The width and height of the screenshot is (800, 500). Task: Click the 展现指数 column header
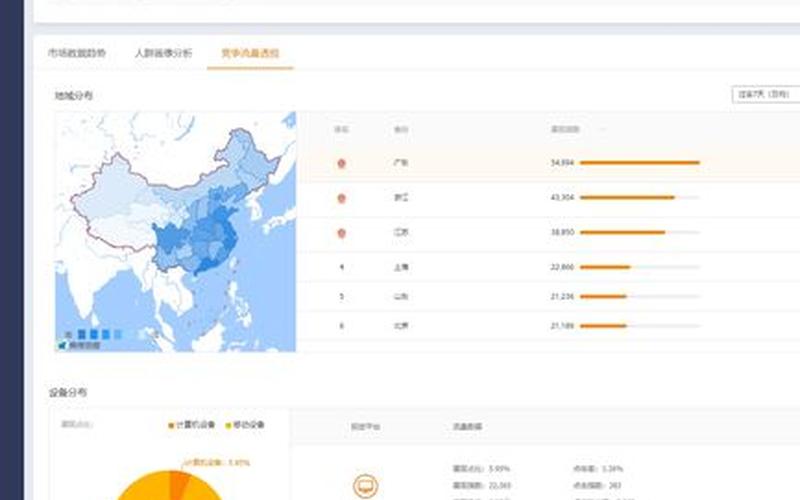click(565, 129)
